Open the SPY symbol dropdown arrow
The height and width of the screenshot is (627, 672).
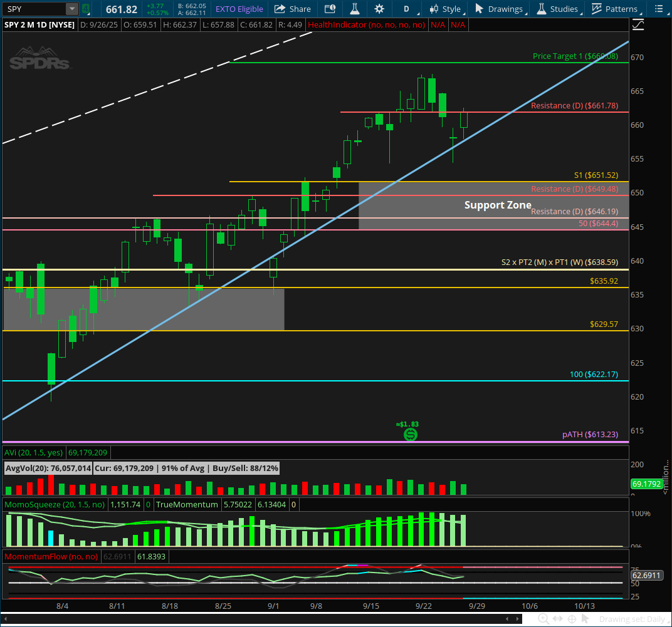tap(72, 9)
